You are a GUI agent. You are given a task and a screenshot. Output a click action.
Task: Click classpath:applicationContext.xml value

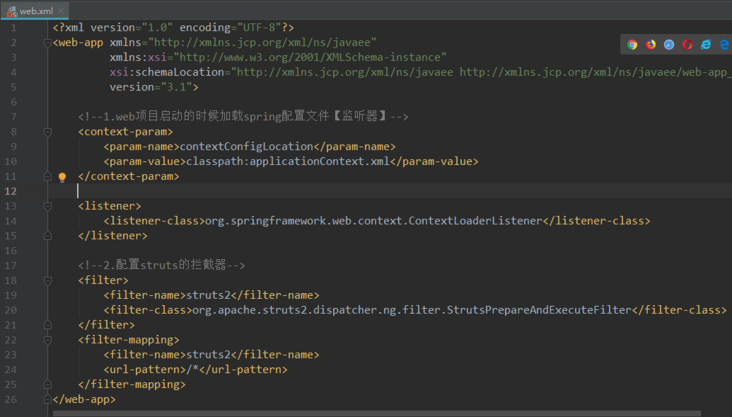pos(288,162)
